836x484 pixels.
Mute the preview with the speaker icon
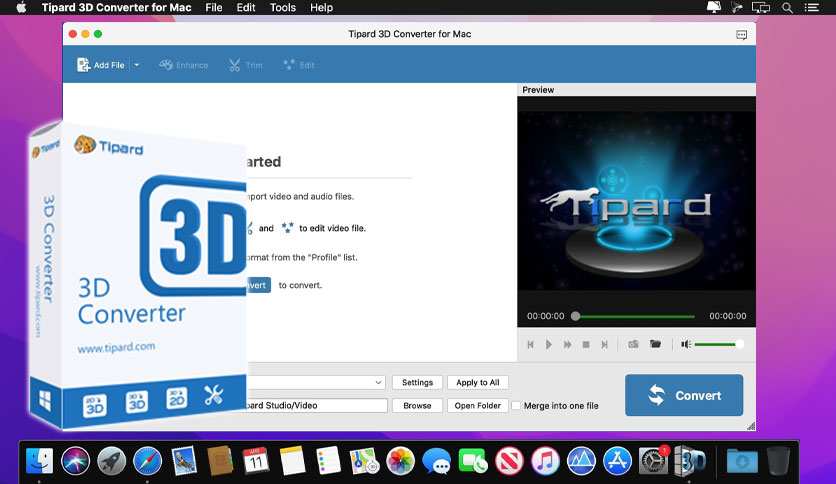click(686, 344)
